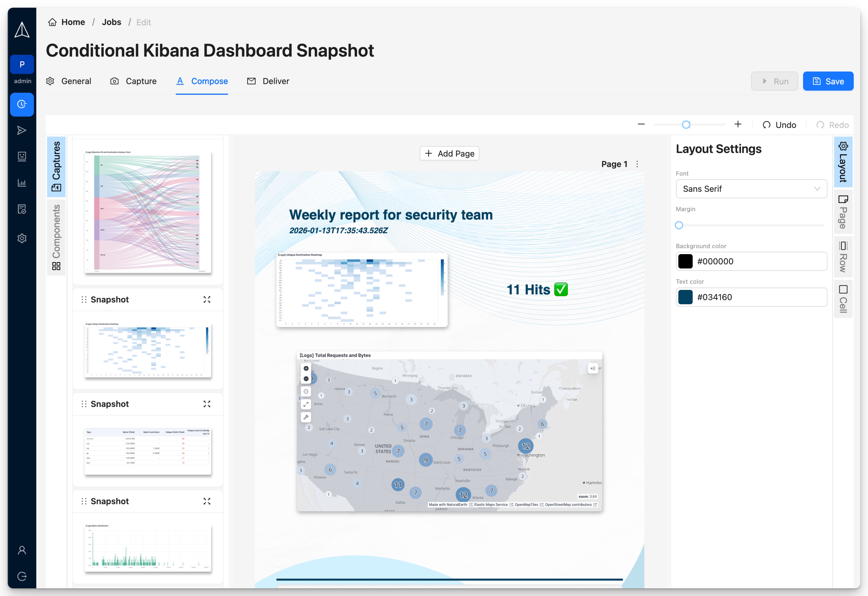This screenshot has height=596, width=868.
Task: Expand the table Snapshot capture preview
Action: click(x=207, y=404)
